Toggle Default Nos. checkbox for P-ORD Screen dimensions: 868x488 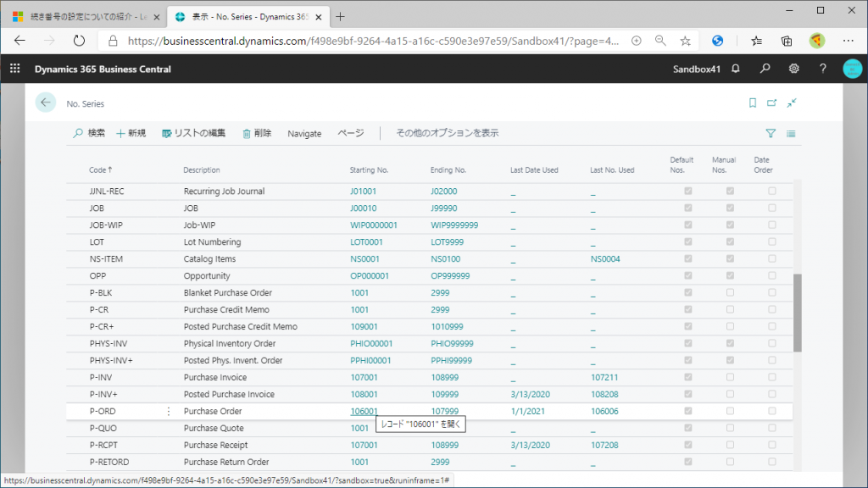(688, 411)
